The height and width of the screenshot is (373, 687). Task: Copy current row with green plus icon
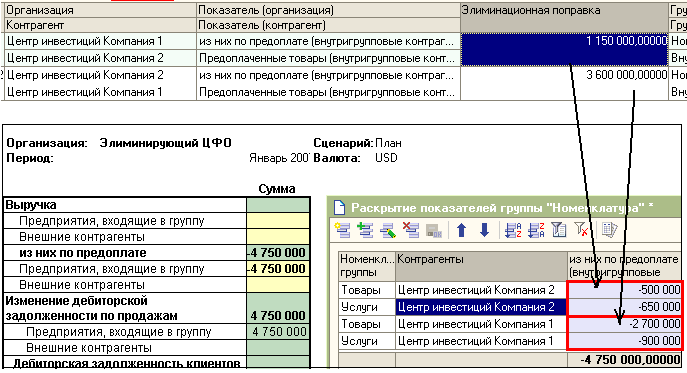coord(365,230)
